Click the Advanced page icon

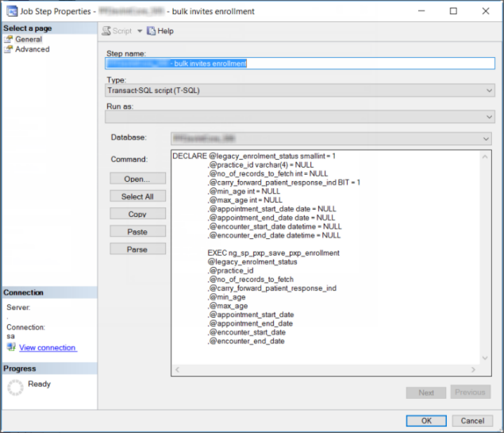coord(9,49)
